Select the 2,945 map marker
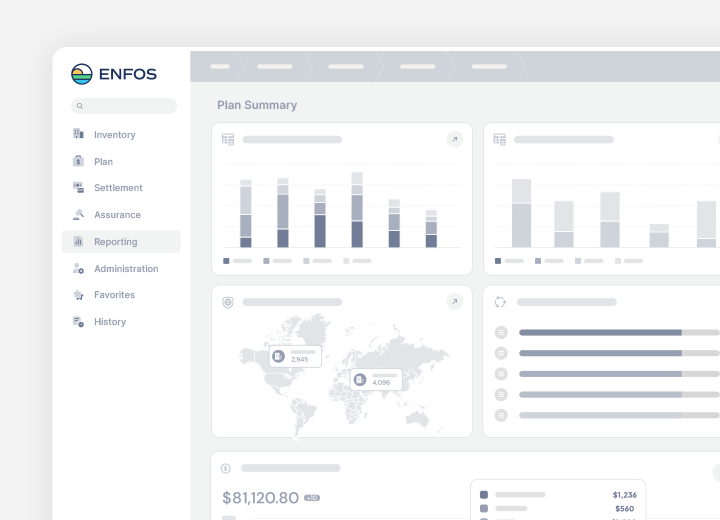720x520 pixels. (295, 356)
